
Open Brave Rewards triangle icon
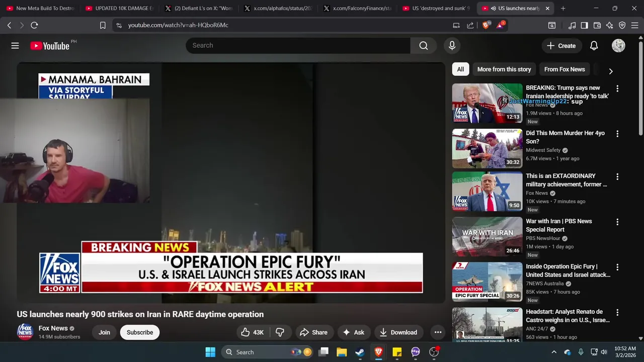click(x=500, y=25)
